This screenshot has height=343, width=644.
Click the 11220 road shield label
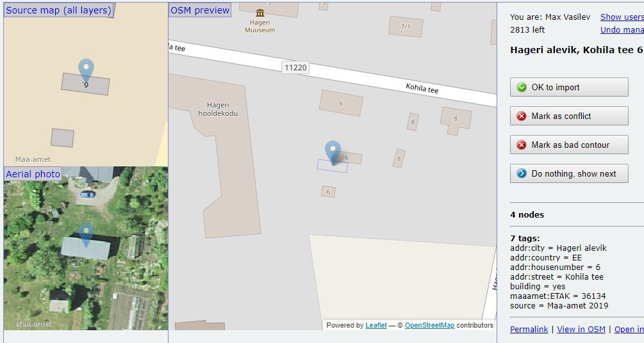[x=295, y=67]
